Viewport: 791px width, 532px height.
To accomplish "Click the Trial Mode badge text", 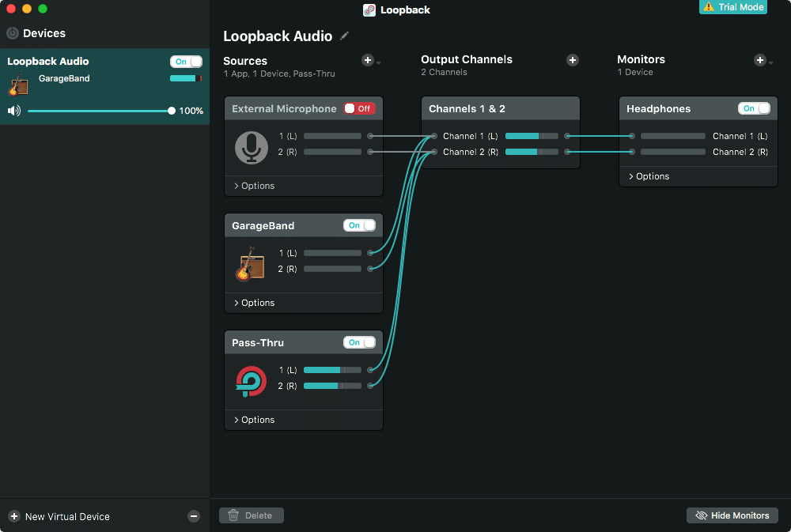I will click(x=740, y=7).
